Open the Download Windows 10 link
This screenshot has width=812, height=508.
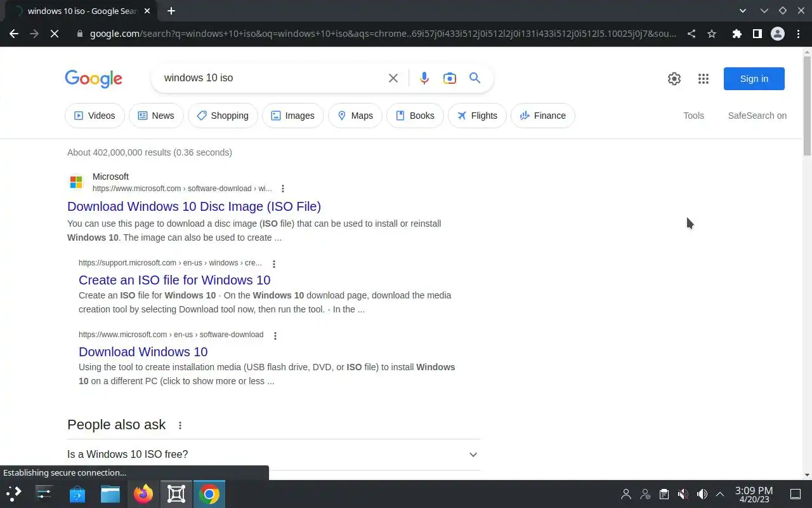click(143, 352)
